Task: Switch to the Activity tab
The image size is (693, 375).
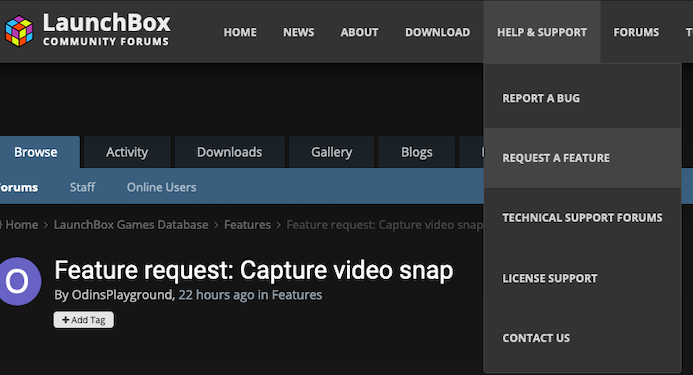Action: pyautogui.click(x=127, y=152)
